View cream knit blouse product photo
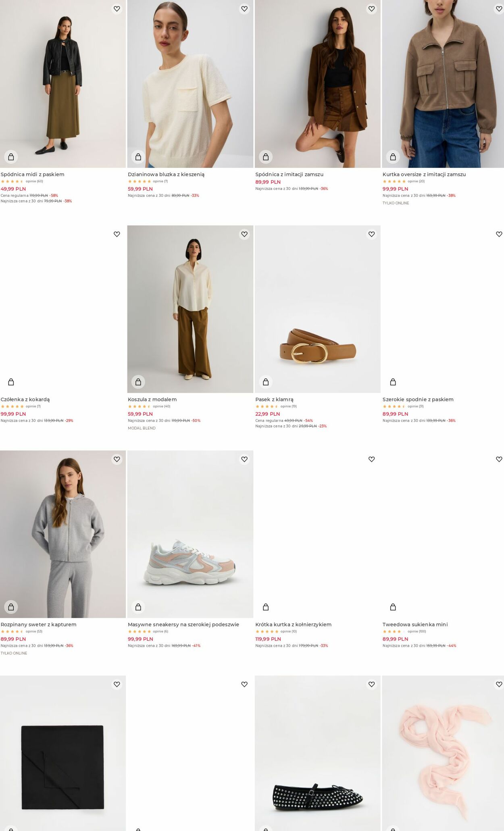The image size is (504, 831). (190, 84)
